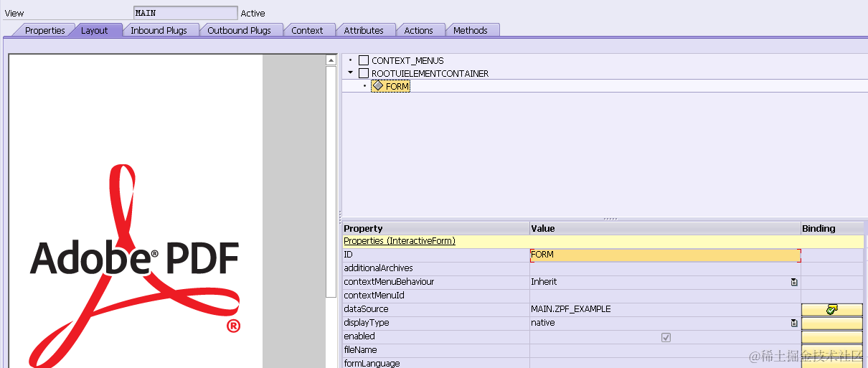Open the dataSource binding button
The height and width of the screenshot is (368, 868).
point(832,309)
